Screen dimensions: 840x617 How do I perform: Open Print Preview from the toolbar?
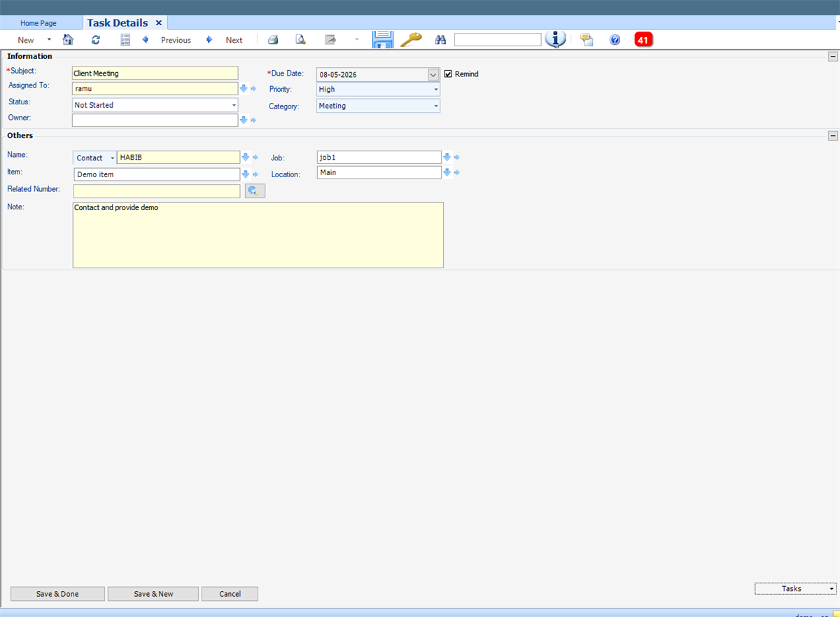(300, 40)
